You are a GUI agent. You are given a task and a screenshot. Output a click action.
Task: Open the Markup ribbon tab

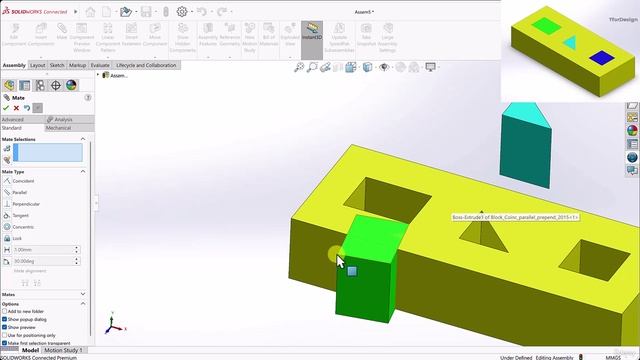coord(77,65)
